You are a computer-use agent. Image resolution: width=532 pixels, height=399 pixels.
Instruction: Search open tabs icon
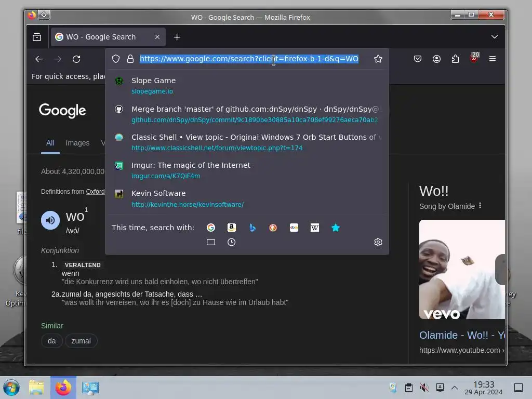click(211, 242)
